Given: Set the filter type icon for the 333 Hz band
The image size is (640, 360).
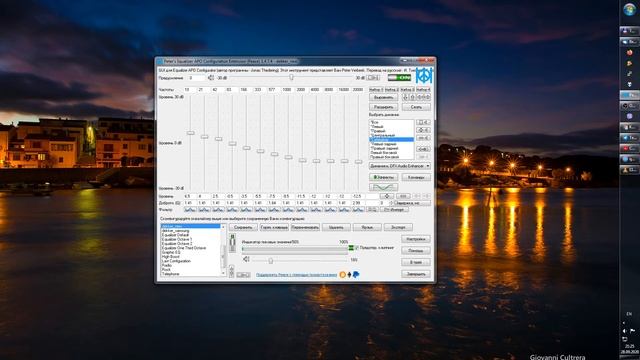Looking at the screenshot, I should 260,209.
